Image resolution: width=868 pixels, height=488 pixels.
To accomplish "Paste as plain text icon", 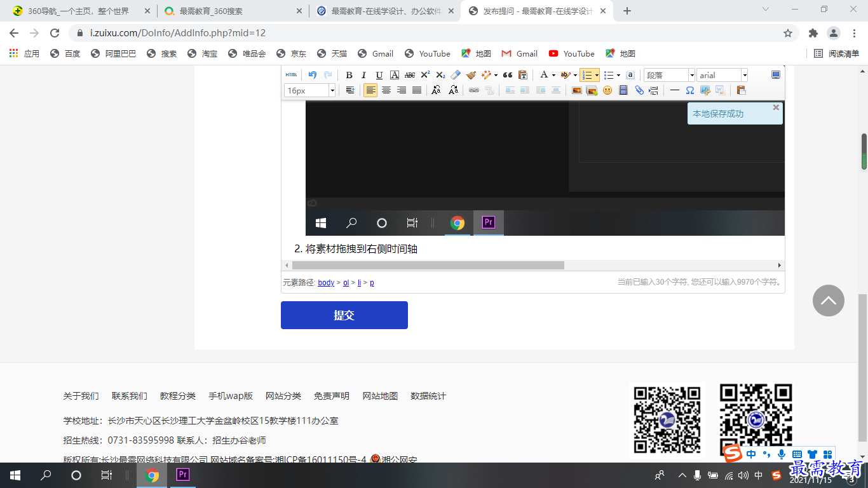I will click(523, 75).
